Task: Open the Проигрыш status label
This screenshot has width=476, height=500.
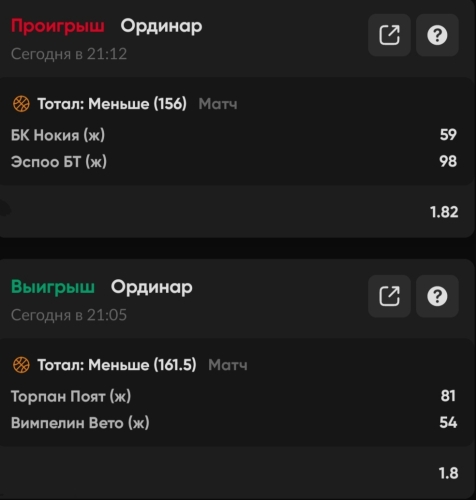Action: (x=58, y=26)
